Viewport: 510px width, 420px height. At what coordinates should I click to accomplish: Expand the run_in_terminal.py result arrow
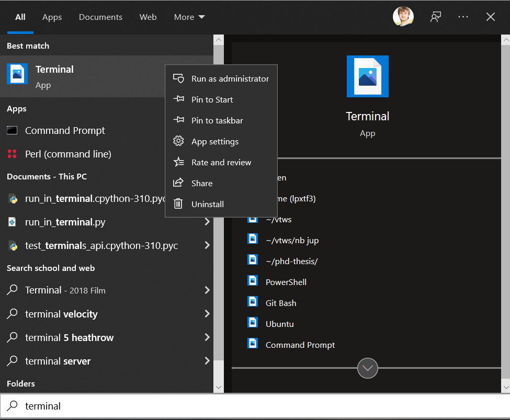[x=207, y=222]
